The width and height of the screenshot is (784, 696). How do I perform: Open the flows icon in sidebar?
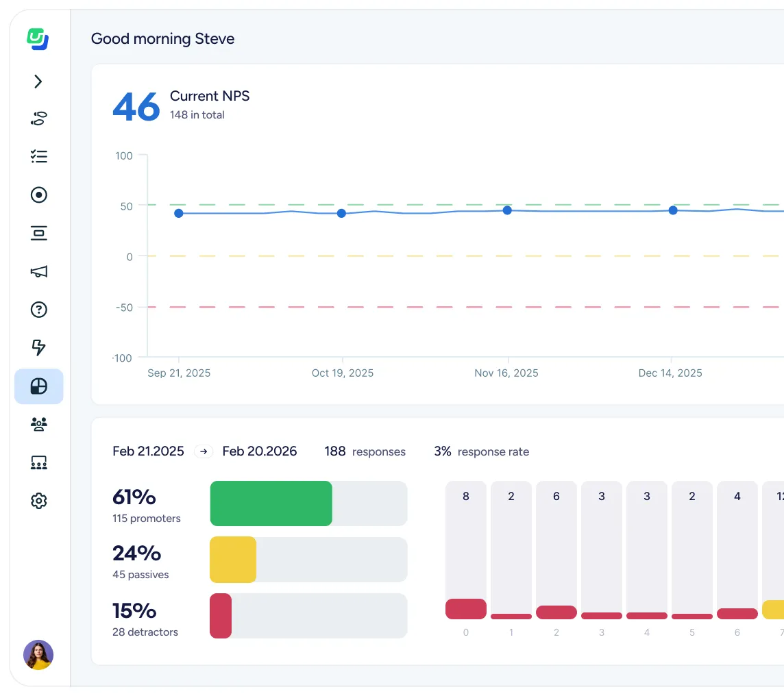(38, 119)
